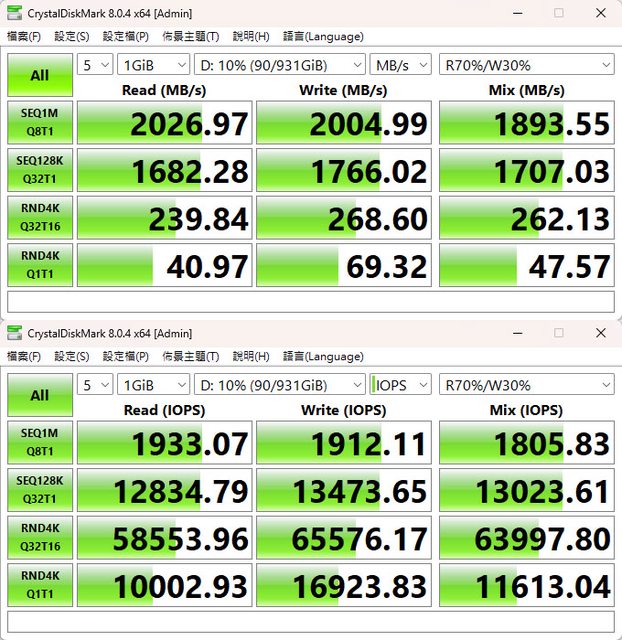The height and width of the screenshot is (640, 622).
Task: Open the R70%/W30% mix ratio dropdown in top window
Action: 526,65
